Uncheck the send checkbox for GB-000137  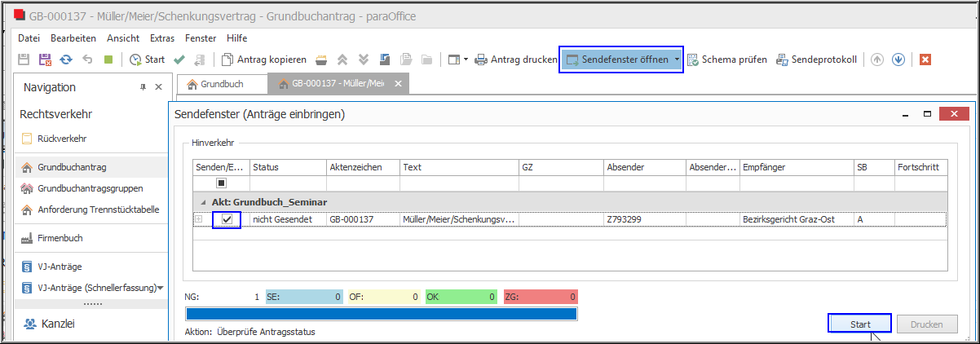(x=227, y=219)
